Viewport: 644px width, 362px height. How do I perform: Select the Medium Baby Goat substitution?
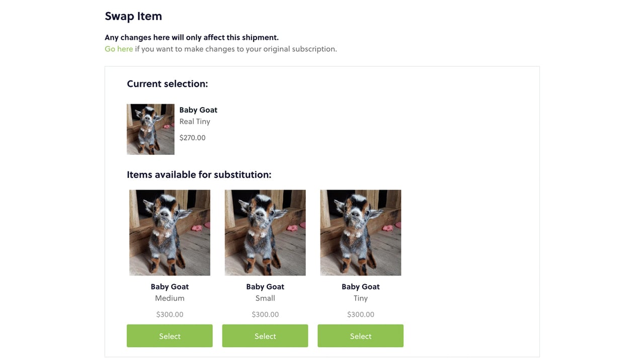pos(170,336)
